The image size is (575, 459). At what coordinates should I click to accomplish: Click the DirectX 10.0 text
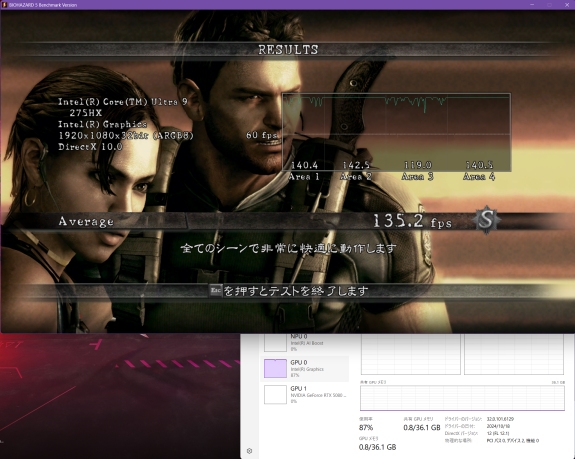click(90, 147)
